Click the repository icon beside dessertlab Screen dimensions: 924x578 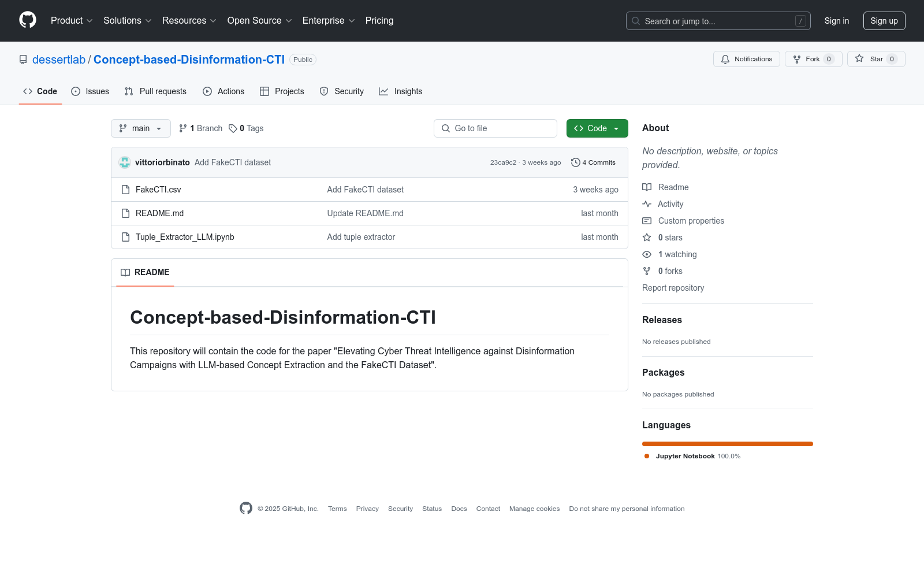tap(23, 60)
